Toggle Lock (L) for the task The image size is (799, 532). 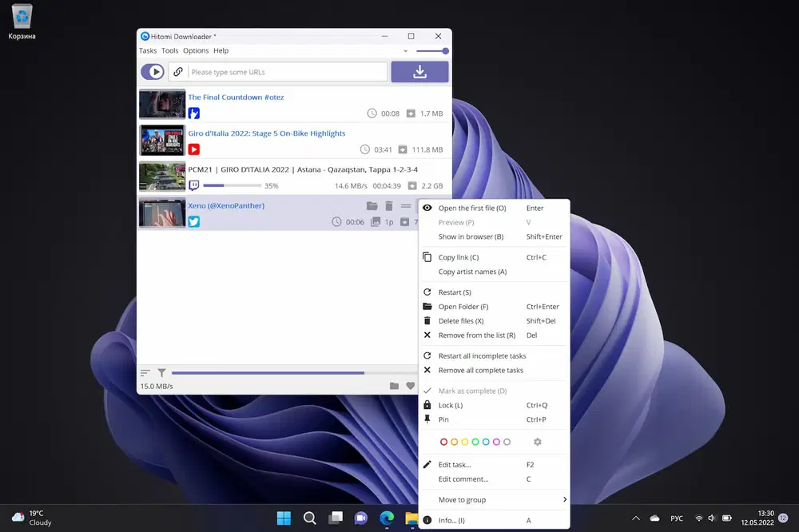point(451,405)
